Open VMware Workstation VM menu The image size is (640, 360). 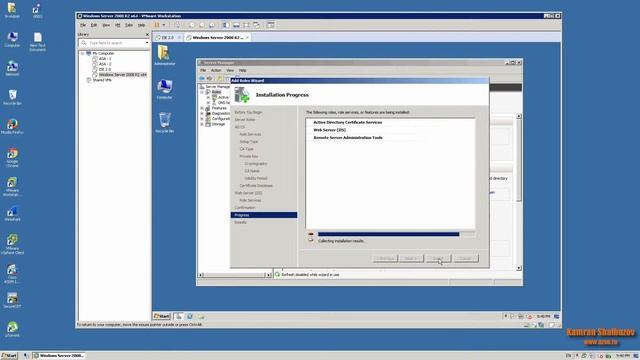point(117,25)
